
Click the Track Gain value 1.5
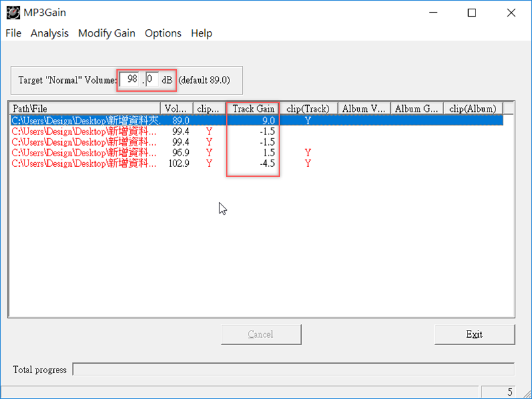(269, 153)
